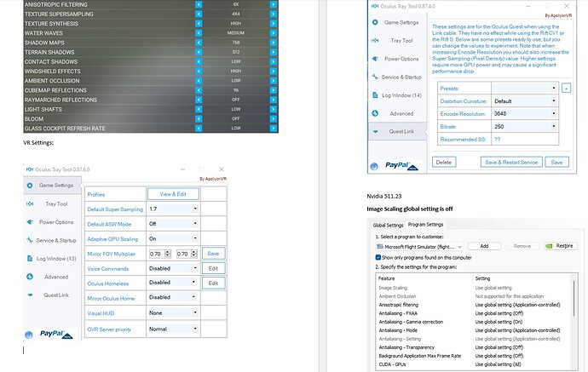588x372 pixels.
Task: Click Advanced icon in lower-left Tray Tool
Action: [x=30, y=277]
